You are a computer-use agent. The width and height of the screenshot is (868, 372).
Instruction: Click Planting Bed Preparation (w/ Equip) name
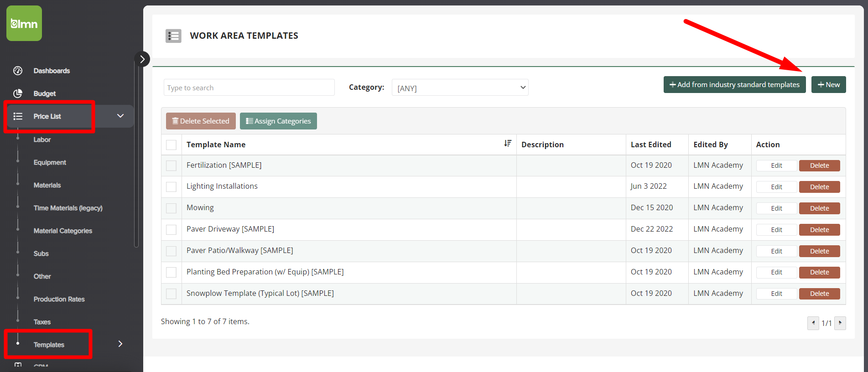tap(265, 272)
